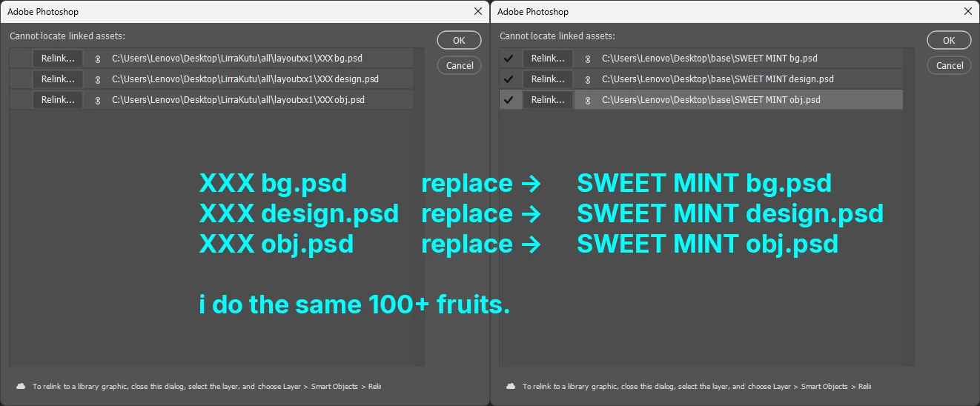Select path ending in base\SWEET MINT bg.psd

click(x=709, y=58)
